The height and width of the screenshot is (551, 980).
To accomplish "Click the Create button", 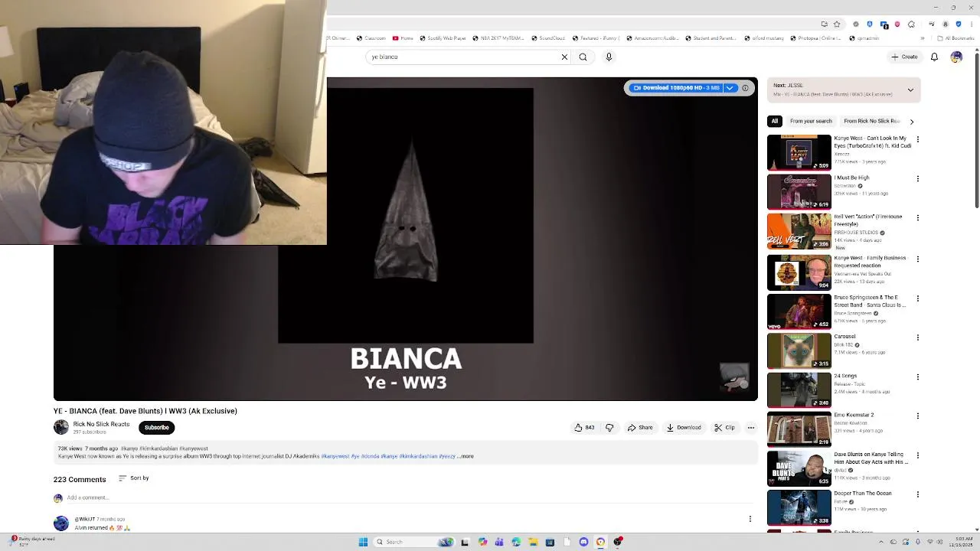I will pos(904,57).
